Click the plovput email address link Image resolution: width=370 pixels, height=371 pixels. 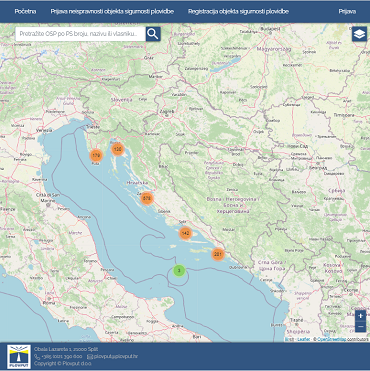[x=116, y=356]
